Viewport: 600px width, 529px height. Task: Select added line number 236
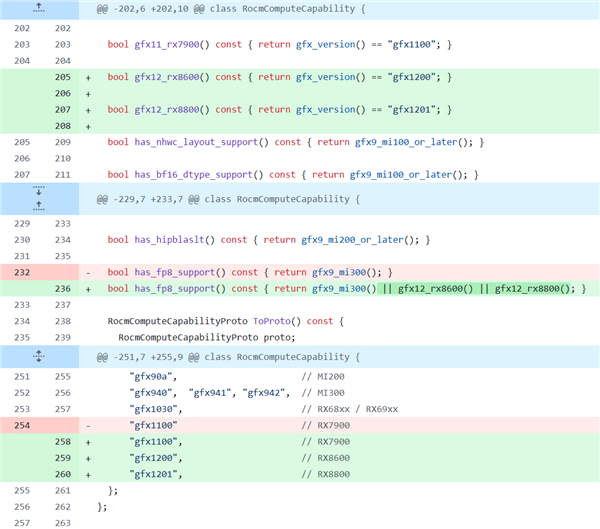coord(63,289)
